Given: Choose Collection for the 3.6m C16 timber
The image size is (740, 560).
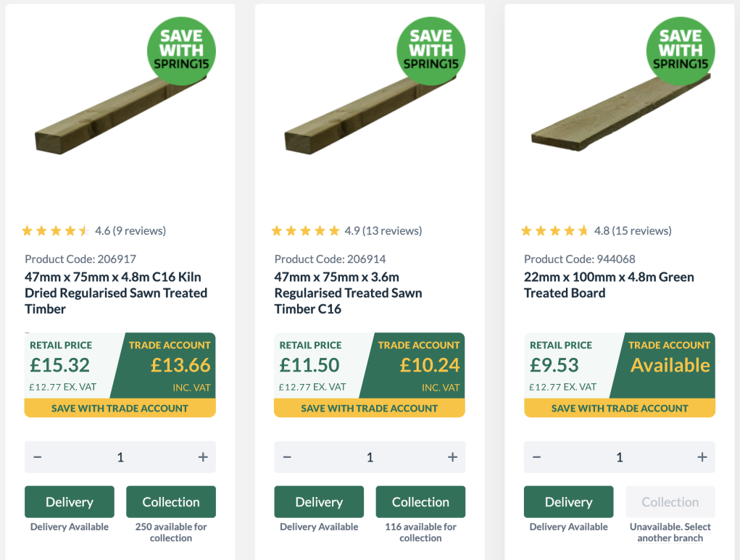Looking at the screenshot, I should tap(420, 501).
